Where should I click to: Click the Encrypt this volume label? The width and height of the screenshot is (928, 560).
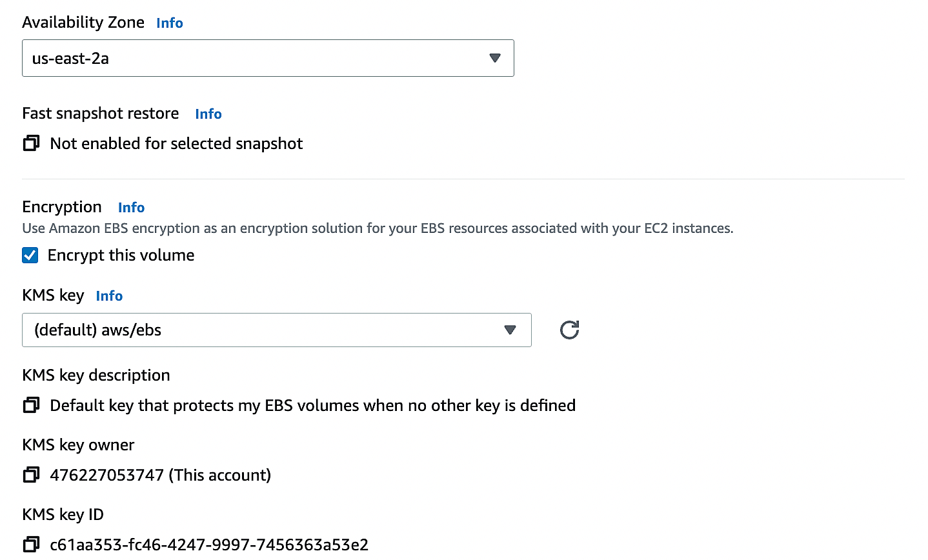pyautogui.click(x=121, y=255)
